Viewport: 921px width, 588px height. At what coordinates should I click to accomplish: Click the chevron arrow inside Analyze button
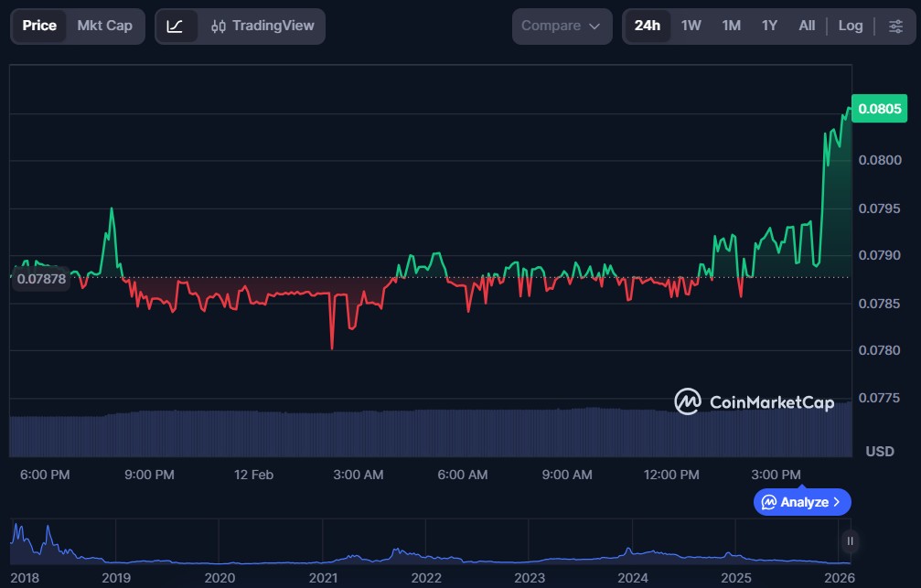point(837,502)
